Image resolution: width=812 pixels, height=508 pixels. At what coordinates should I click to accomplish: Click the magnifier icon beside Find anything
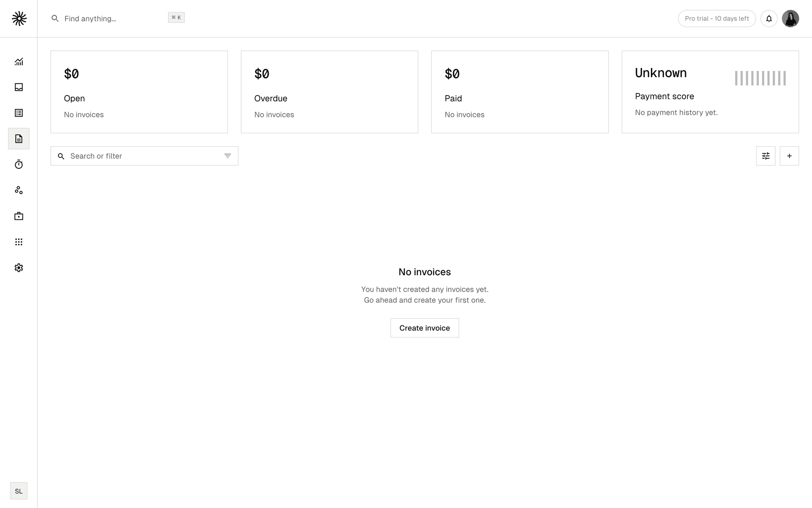[55, 19]
